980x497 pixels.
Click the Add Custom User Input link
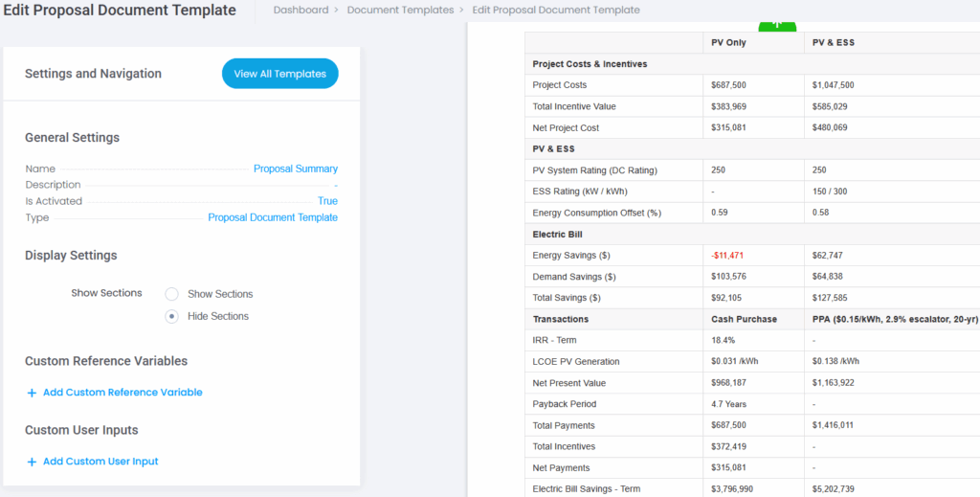[100, 462]
